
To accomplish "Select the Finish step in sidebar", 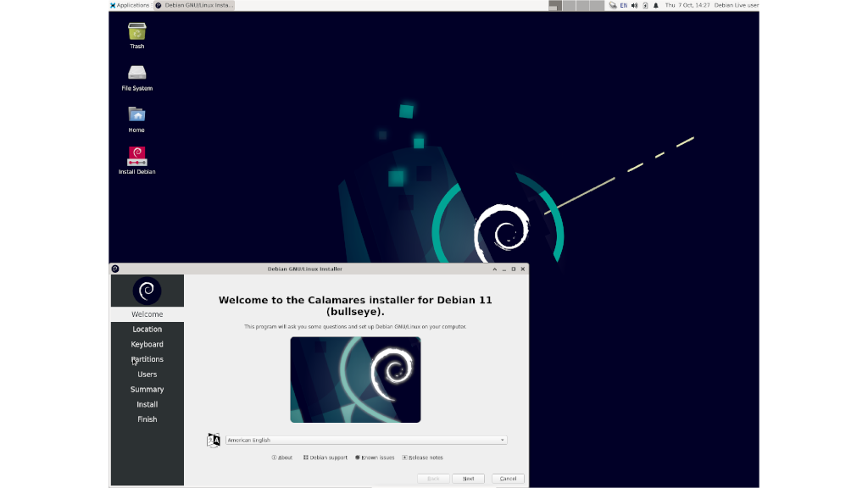I will click(x=147, y=419).
